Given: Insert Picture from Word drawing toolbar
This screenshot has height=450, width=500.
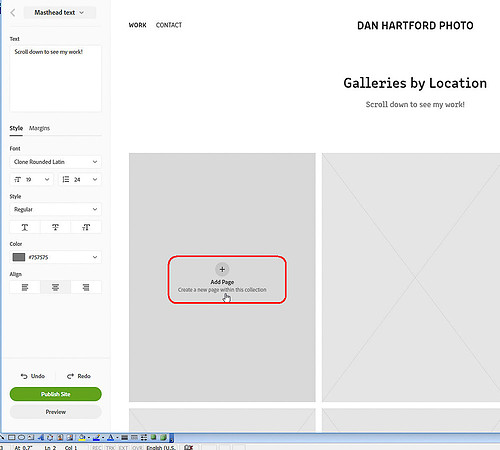Looking at the screenshot, I should tap(70, 437).
